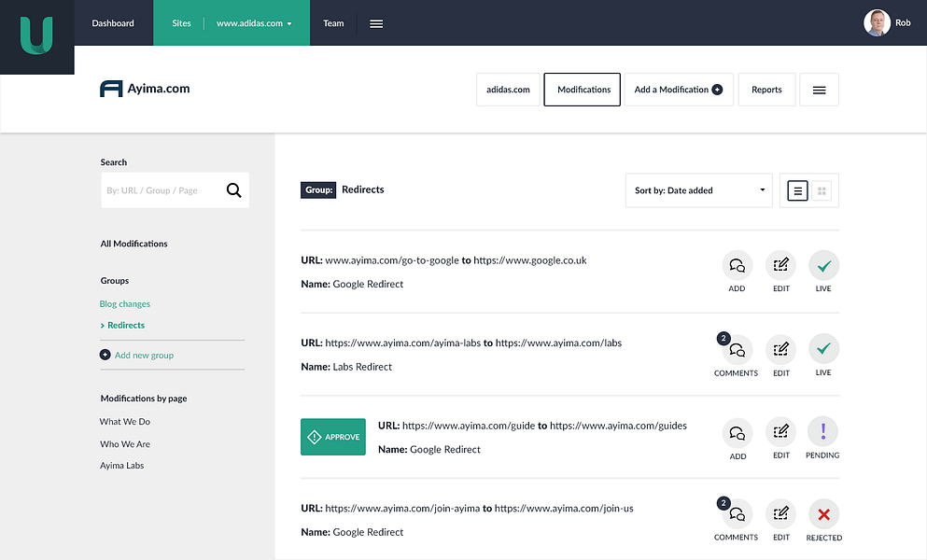Open the hamburger menu beside Reports

click(x=819, y=90)
